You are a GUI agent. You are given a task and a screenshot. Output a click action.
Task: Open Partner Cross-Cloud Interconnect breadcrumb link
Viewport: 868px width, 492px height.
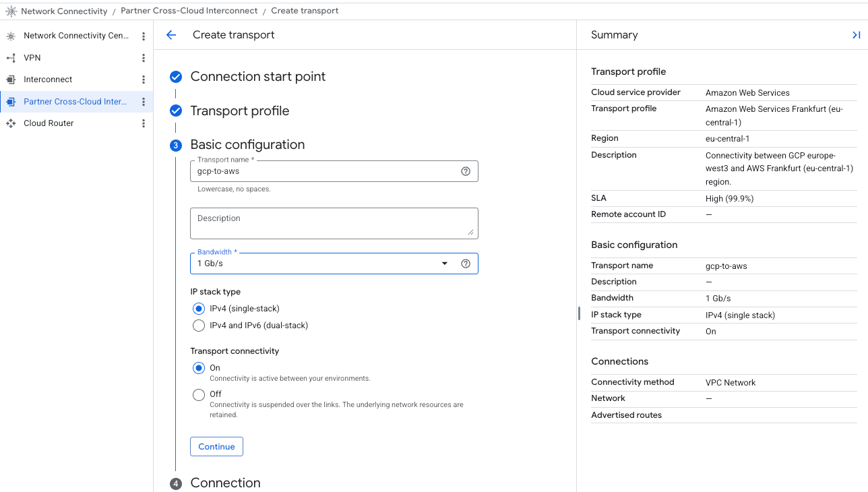click(x=189, y=11)
